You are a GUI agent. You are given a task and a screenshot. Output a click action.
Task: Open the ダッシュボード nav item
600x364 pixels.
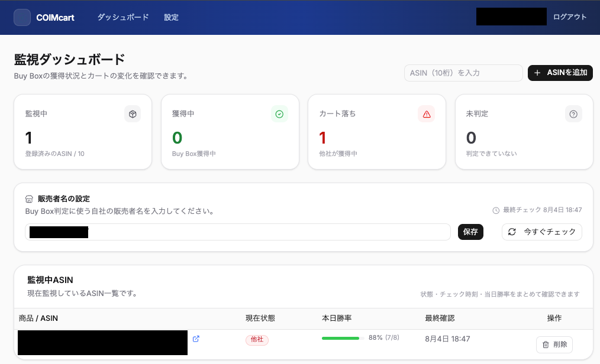tap(123, 17)
